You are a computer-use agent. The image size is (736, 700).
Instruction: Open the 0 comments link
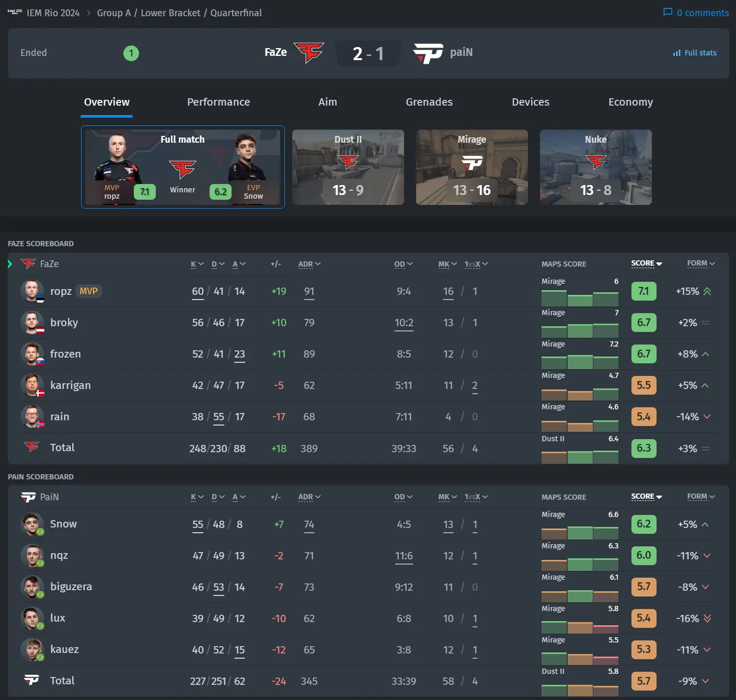pos(696,13)
